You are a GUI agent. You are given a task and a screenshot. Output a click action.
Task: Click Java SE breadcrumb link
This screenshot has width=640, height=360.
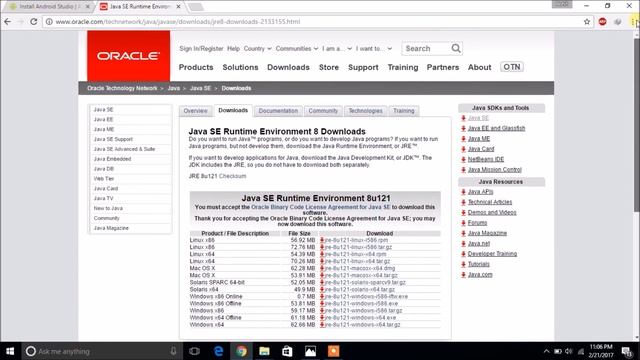tap(200, 88)
